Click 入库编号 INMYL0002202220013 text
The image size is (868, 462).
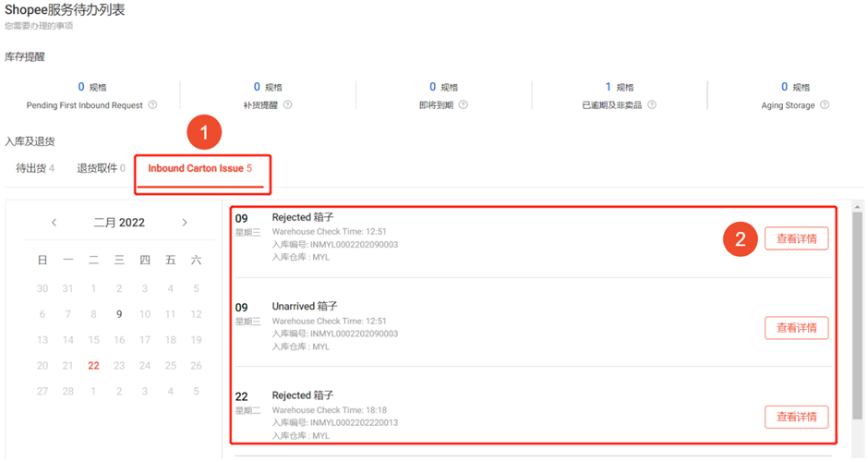click(x=335, y=422)
